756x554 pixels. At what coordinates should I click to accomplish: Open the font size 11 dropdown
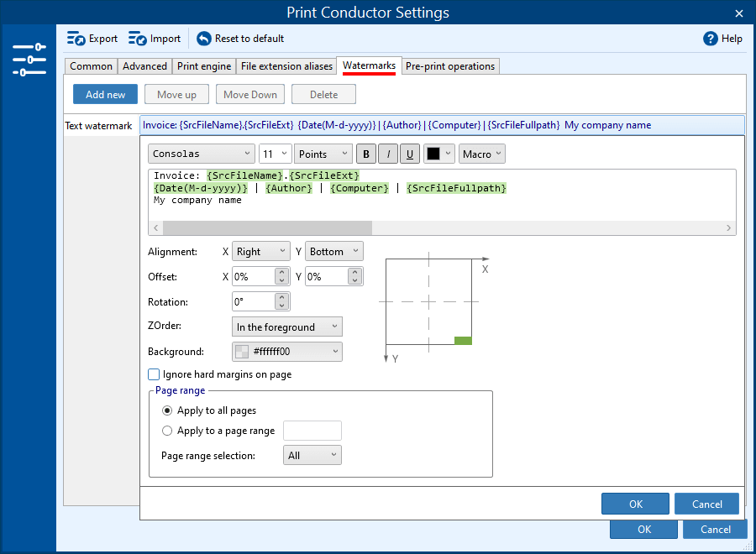(x=276, y=154)
